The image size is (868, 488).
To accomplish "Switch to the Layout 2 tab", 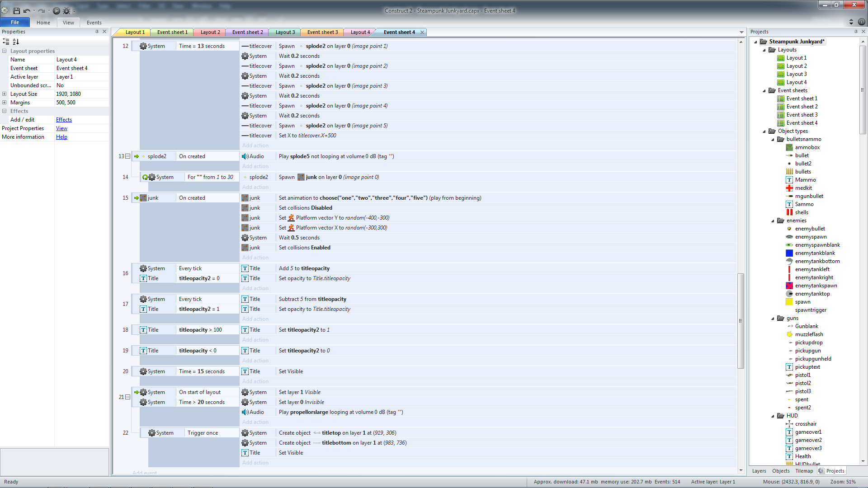I will 210,33.
